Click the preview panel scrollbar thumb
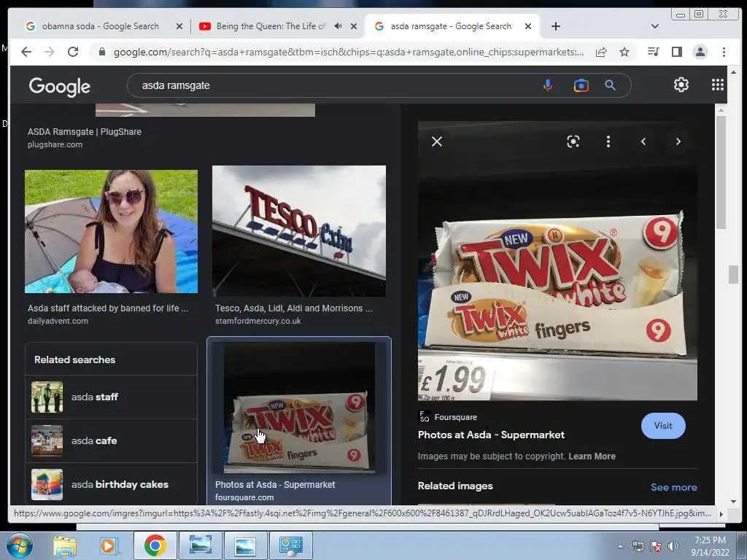Screen dimensions: 747x560 click(x=721, y=171)
